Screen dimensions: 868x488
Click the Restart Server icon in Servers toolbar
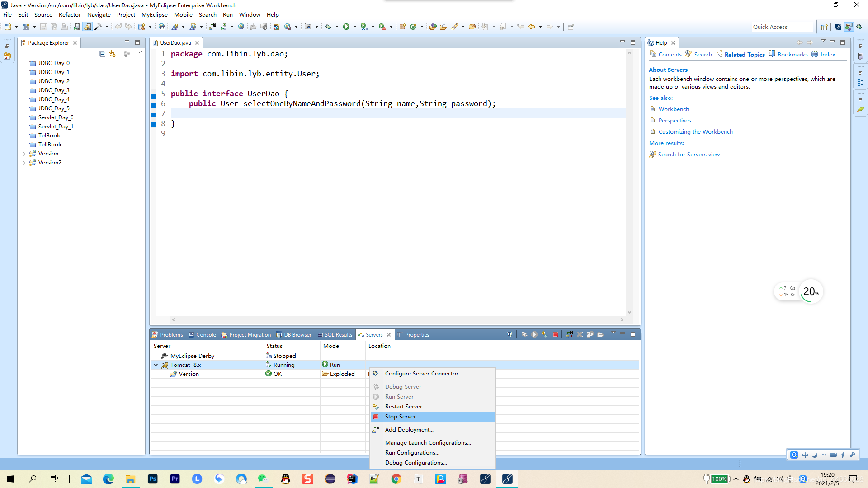545,335
